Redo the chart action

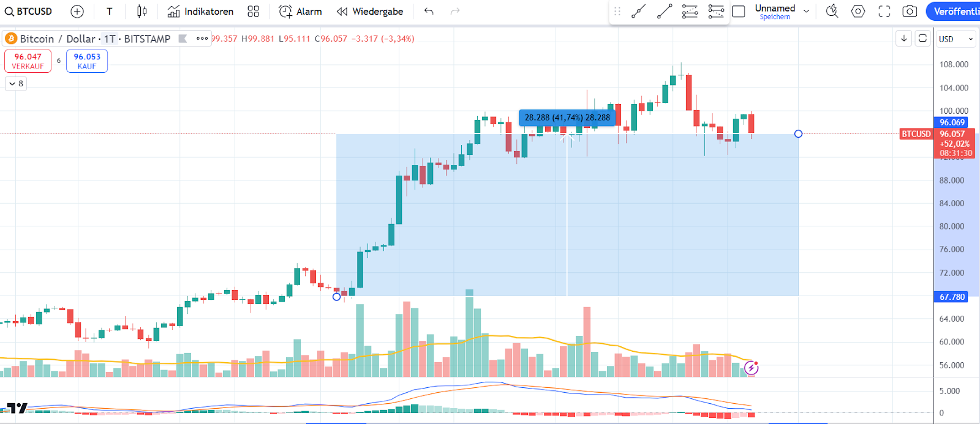[x=455, y=11]
